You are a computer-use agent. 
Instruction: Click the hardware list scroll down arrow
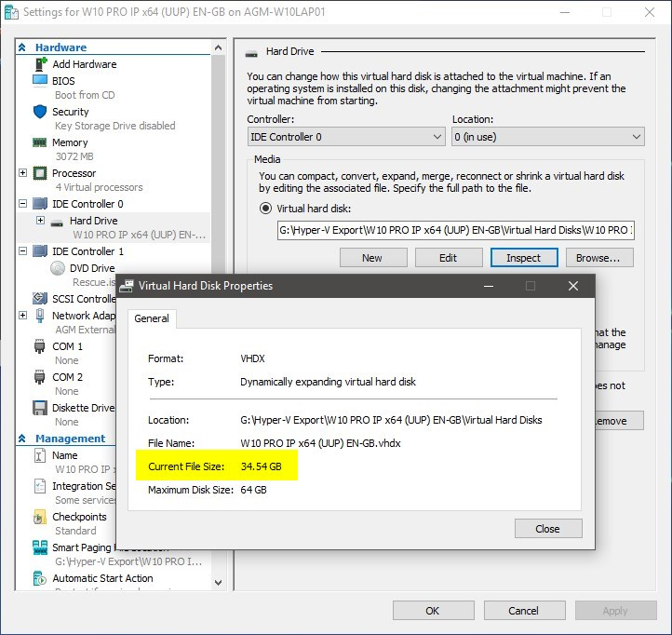(218, 583)
